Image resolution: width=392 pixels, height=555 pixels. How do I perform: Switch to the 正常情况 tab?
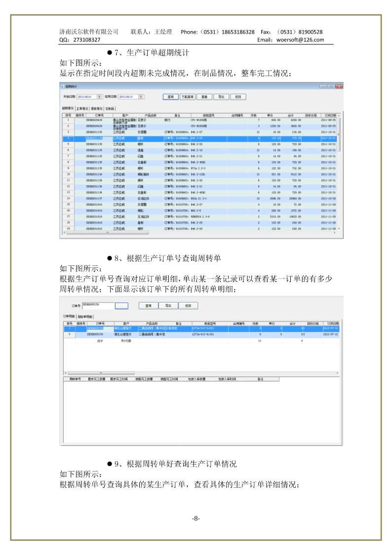coord(82,109)
